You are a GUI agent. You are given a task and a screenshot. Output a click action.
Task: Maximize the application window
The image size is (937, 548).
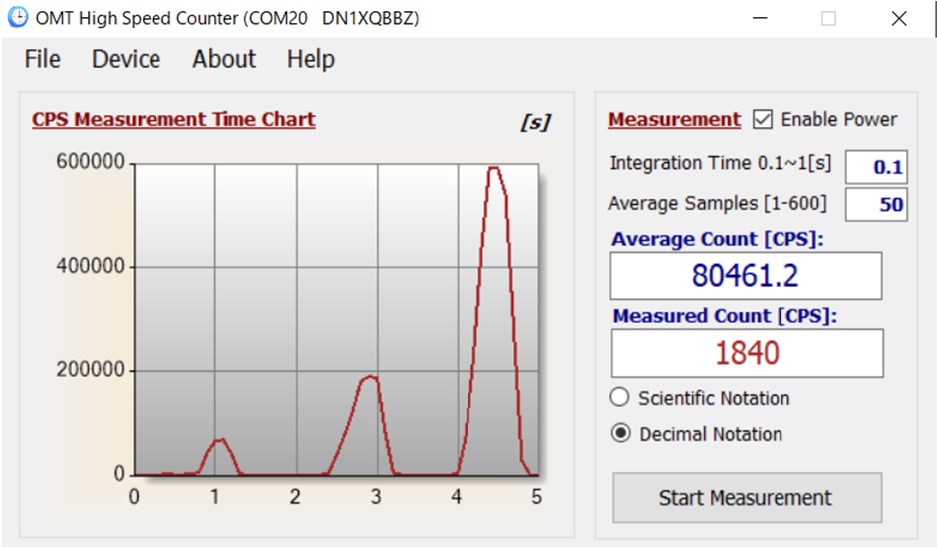point(828,18)
